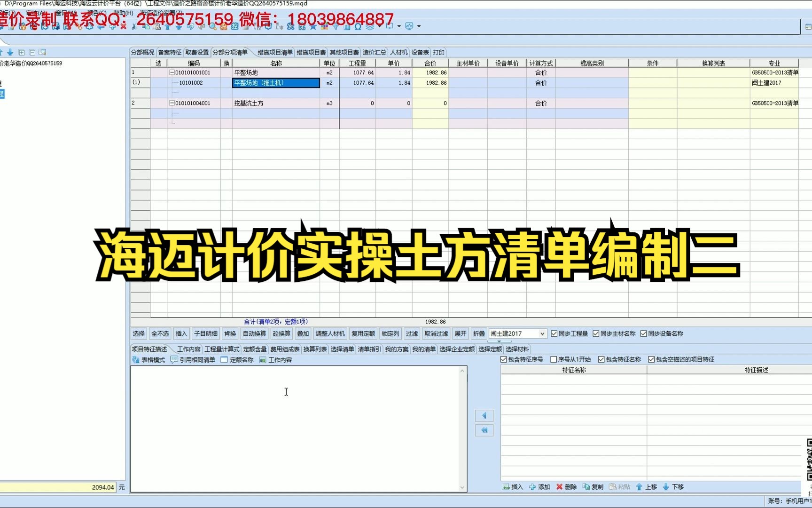Viewport: 812px width, 508px height.
Task: Click the orange 换 icon in toolbar
Action: coord(224,26)
